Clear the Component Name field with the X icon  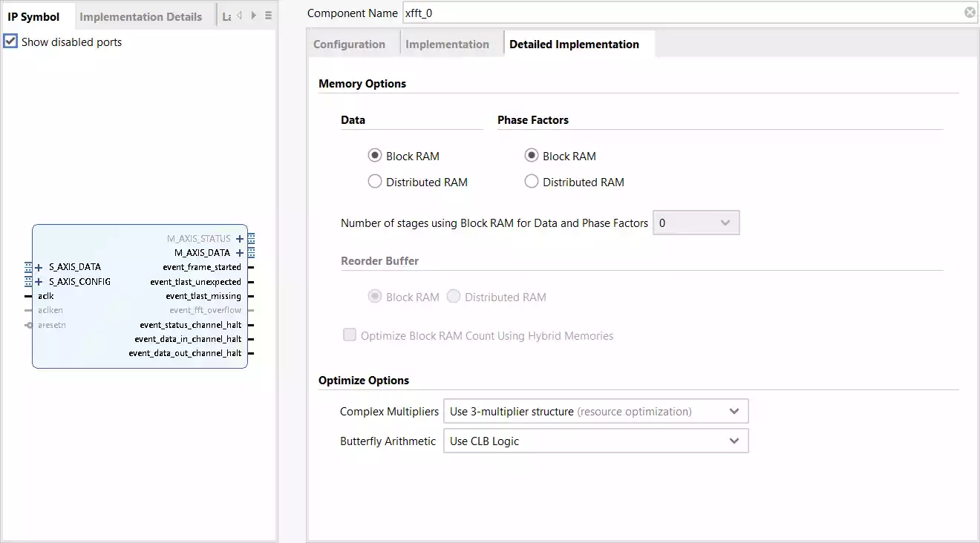coord(970,13)
